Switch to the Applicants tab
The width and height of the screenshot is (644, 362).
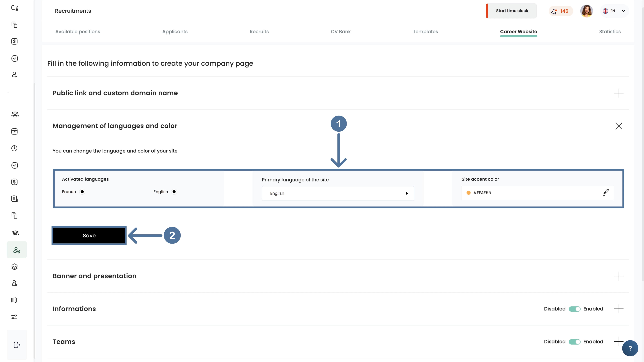tap(175, 32)
